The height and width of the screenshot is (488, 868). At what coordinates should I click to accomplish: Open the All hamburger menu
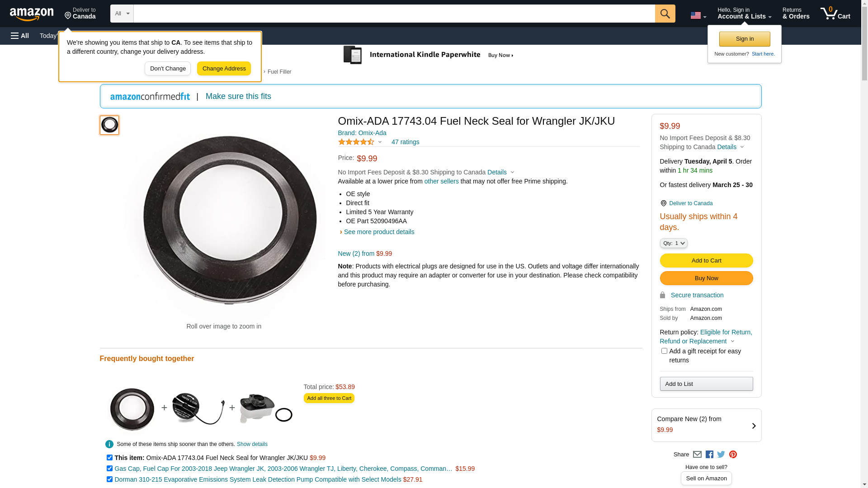tap(20, 36)
